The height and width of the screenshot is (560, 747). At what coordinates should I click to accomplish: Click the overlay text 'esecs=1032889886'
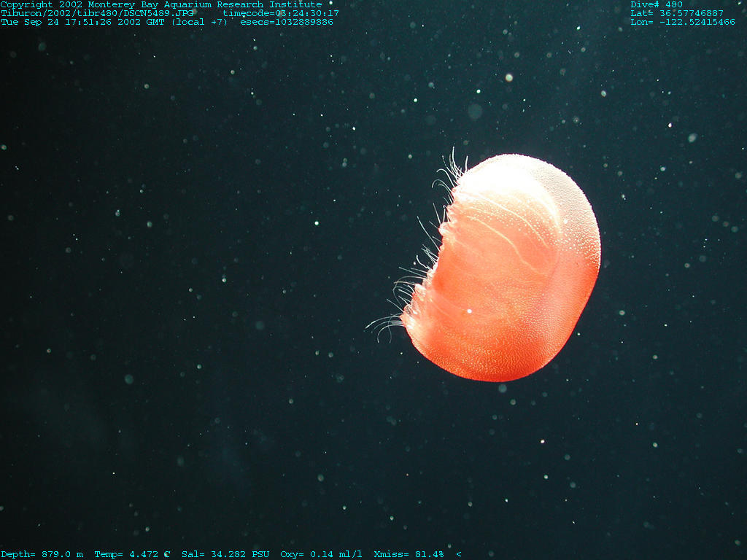287,22
